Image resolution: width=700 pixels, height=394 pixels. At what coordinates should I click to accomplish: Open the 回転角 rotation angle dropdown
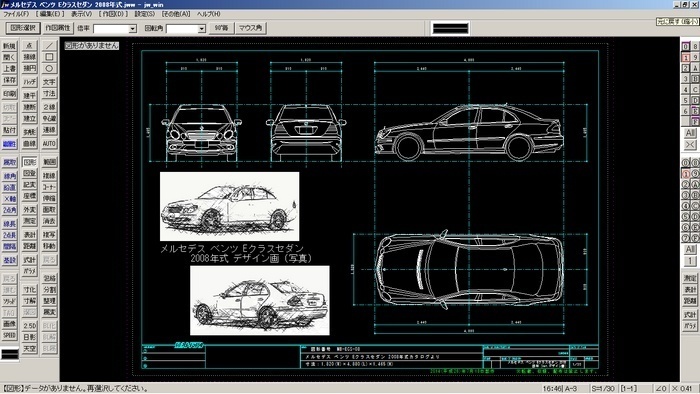[202, 29]
